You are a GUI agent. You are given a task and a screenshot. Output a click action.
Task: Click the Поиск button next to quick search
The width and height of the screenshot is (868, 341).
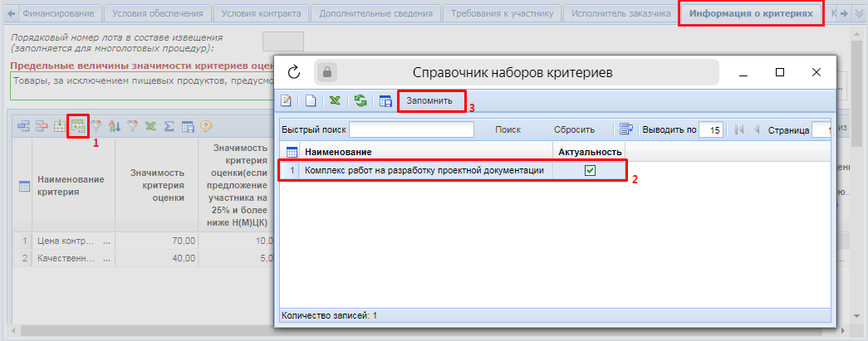(508, 129)
